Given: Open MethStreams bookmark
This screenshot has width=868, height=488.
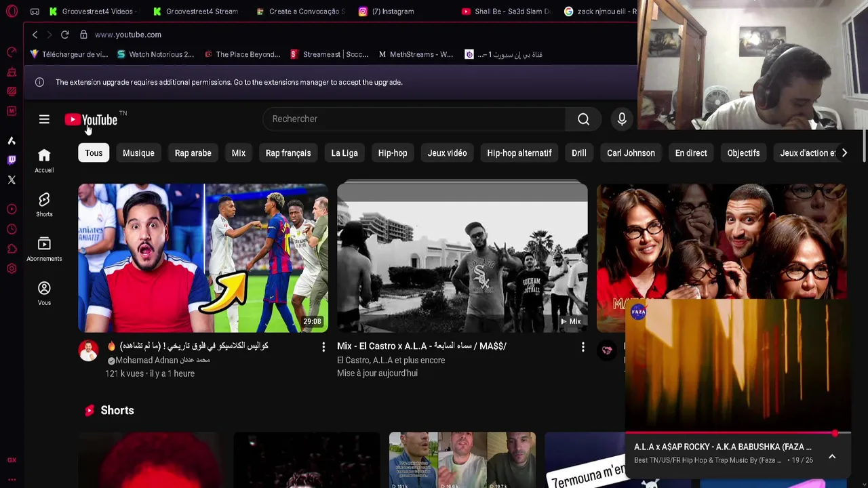Looking at the screenshot, I should [416, 55].
